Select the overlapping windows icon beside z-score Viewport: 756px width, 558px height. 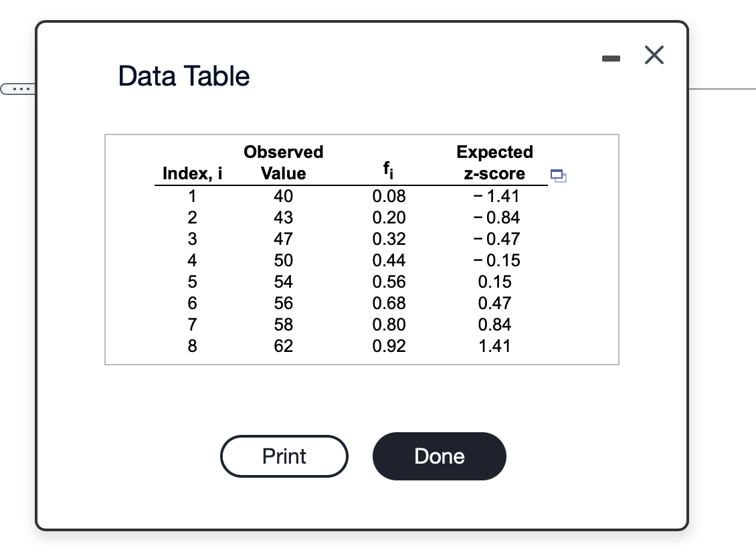tap(558, 176)
